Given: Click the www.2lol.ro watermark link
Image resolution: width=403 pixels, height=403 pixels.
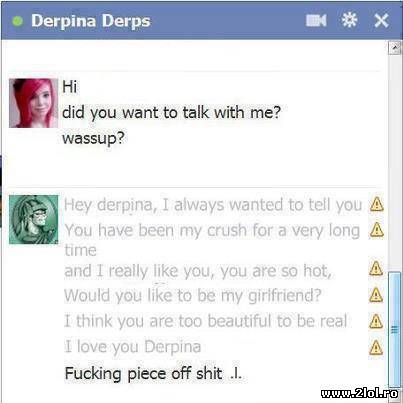Looking at the screenshot, I should tap(360, 393).
